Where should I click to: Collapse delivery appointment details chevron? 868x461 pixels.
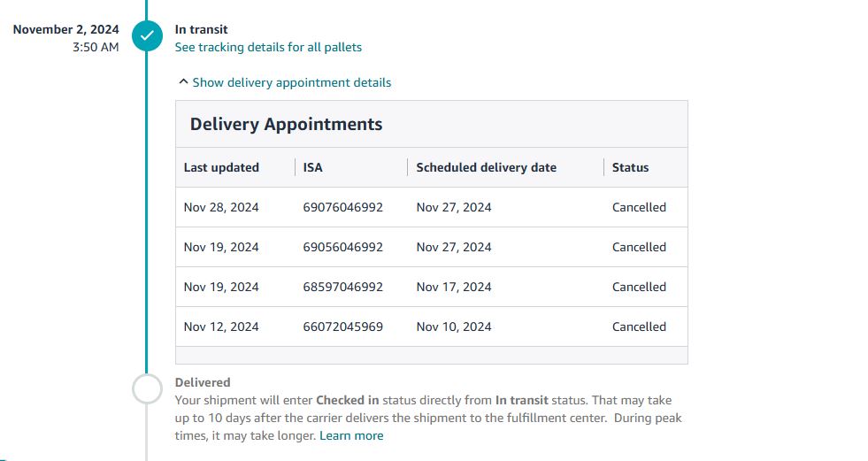(x=183, y=82)
